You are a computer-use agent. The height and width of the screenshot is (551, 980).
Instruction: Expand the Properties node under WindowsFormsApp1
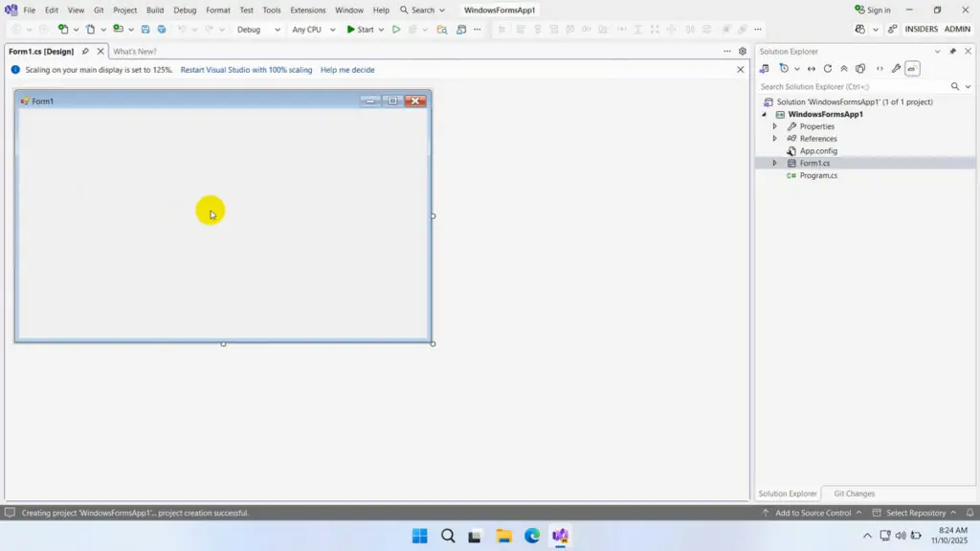pyautogui.click(x=775, y=125)
